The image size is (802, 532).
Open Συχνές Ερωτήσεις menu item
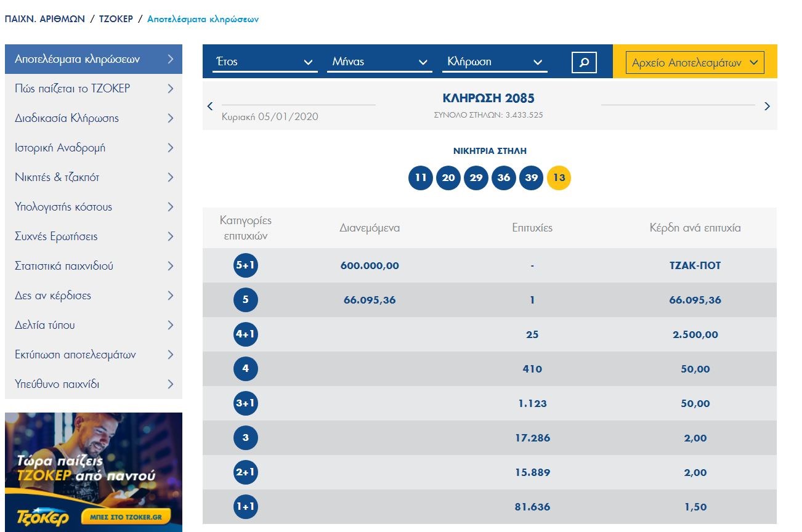pos(94,236)
